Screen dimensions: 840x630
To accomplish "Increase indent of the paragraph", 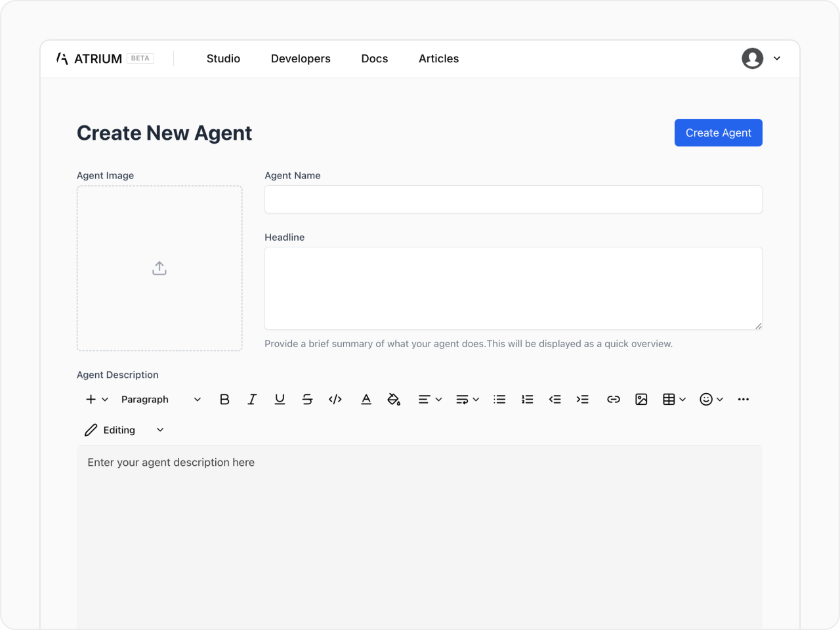I will point(582,399).
